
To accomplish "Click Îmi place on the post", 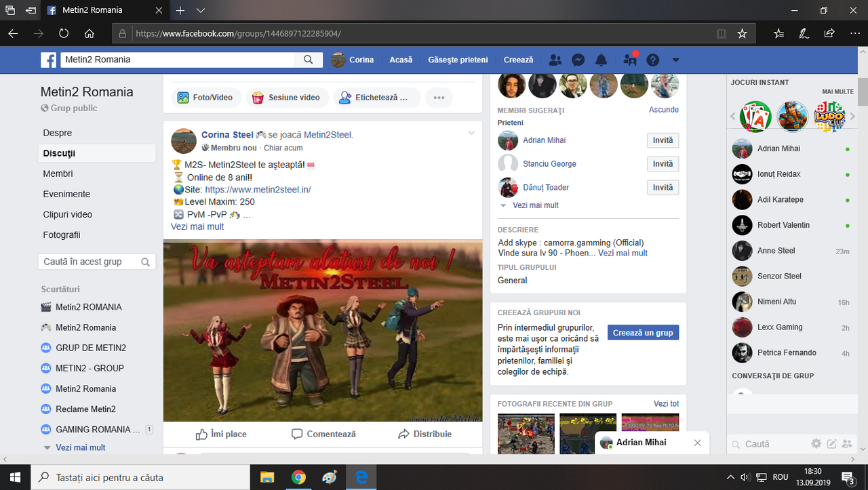I will 221,434.
